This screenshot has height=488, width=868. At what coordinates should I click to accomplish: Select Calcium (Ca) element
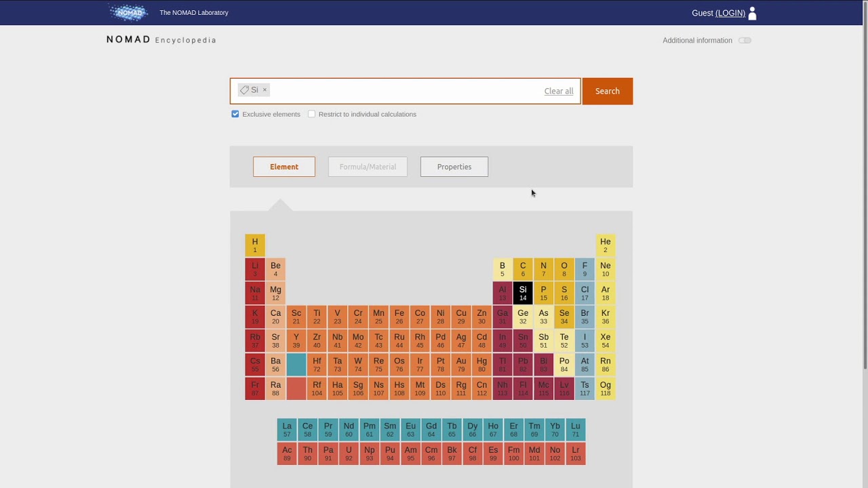(275, 317)
